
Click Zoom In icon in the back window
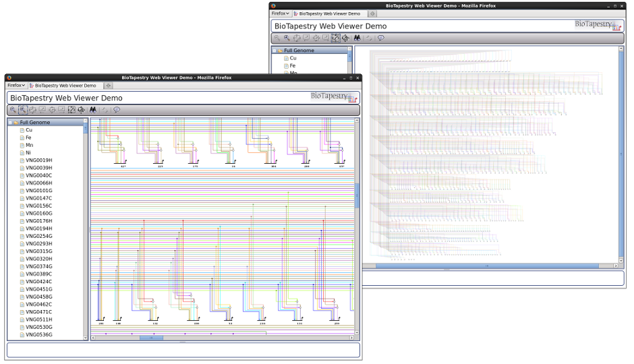287,38
